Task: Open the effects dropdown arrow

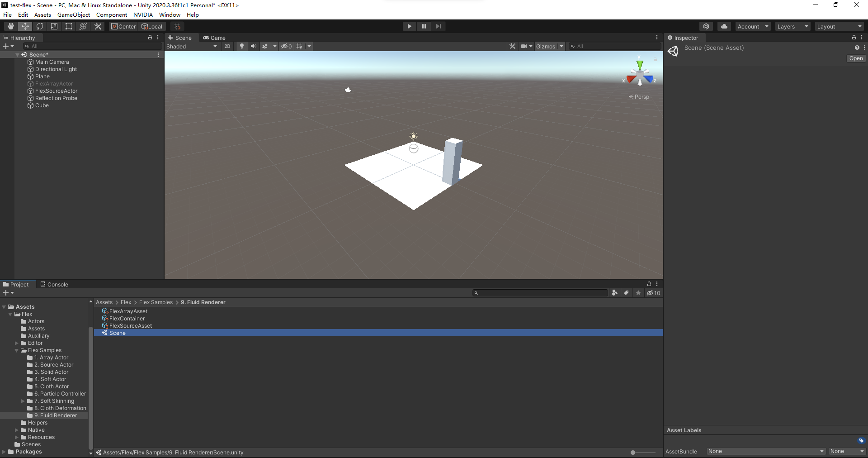Action: (274, 46)
